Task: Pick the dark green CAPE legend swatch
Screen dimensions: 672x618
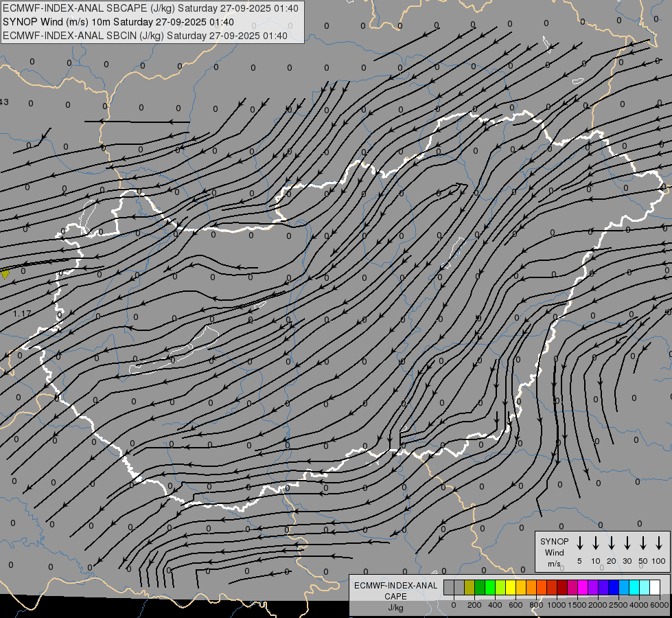Action: pos(480,587)
